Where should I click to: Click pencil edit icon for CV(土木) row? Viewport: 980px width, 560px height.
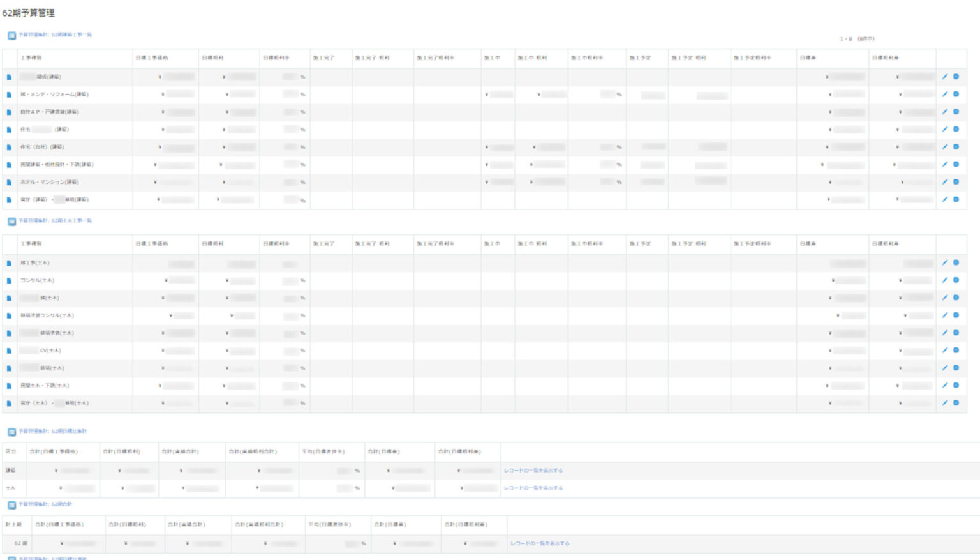pyautogui.click(x=945, y=351)
